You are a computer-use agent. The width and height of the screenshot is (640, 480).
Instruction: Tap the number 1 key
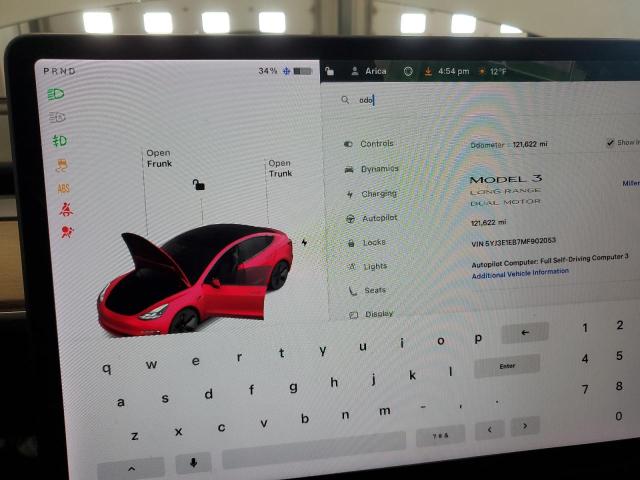585,327
